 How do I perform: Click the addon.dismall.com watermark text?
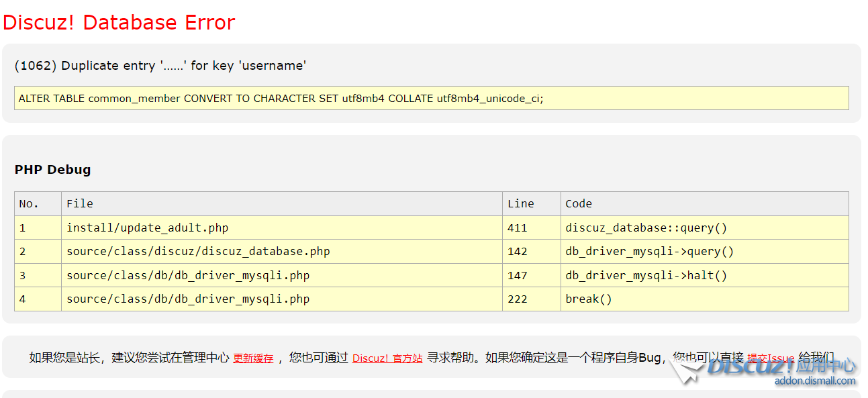(x=815, y=381)
